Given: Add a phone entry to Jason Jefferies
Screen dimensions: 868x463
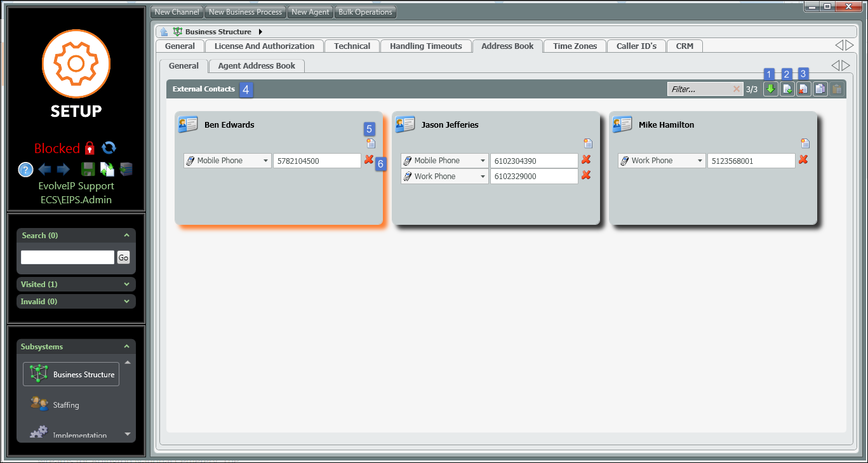Looking at the screenshot, I should pyautogui.click(x=588, y=144).
